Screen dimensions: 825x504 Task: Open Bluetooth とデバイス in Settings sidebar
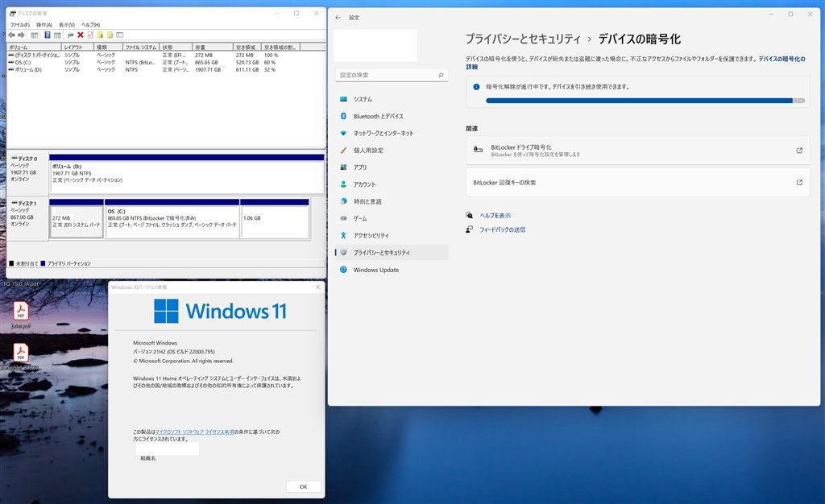[392, 116]
